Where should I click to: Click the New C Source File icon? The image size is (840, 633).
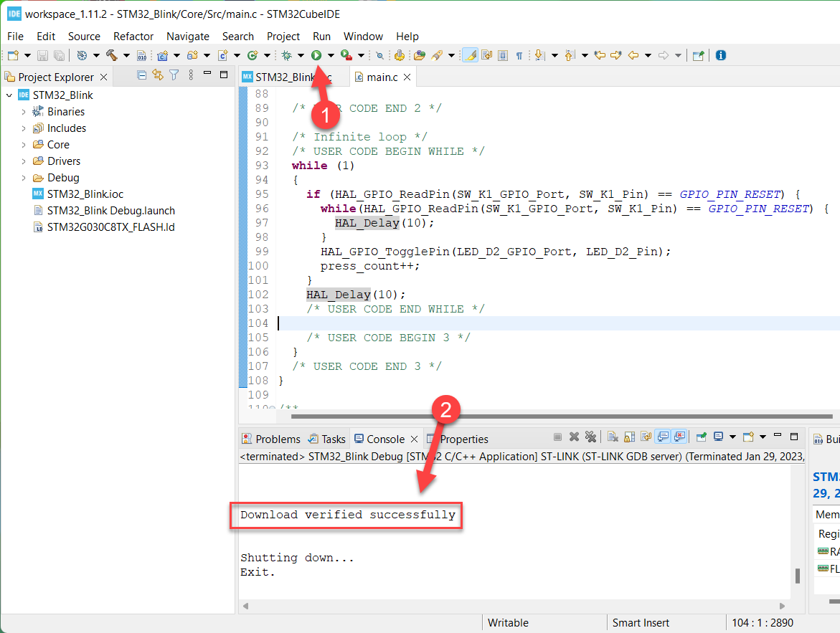point(223,55)
